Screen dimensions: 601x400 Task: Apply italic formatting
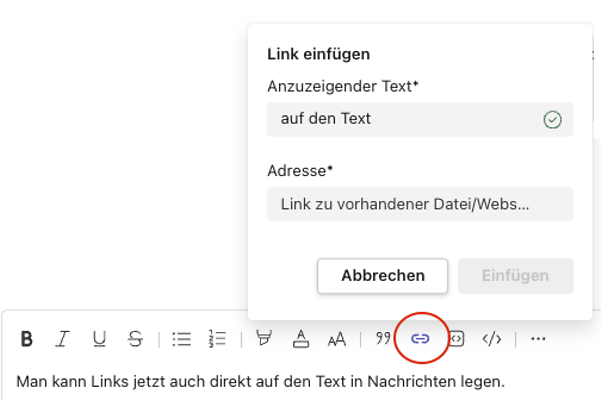click(62, 339)
